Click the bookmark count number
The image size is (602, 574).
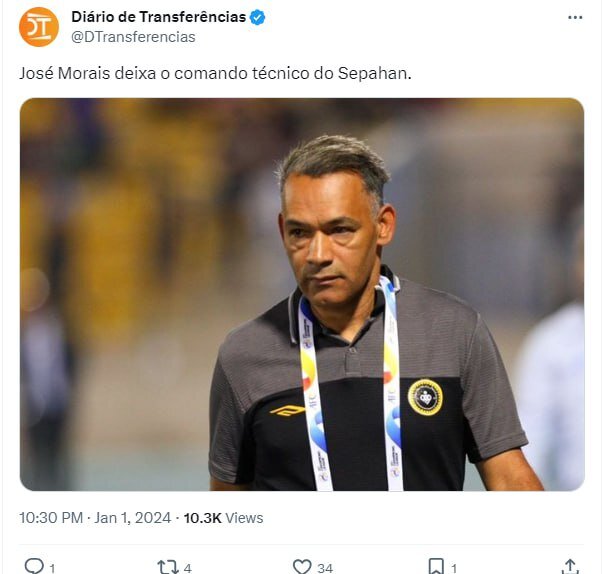point(453,568)
